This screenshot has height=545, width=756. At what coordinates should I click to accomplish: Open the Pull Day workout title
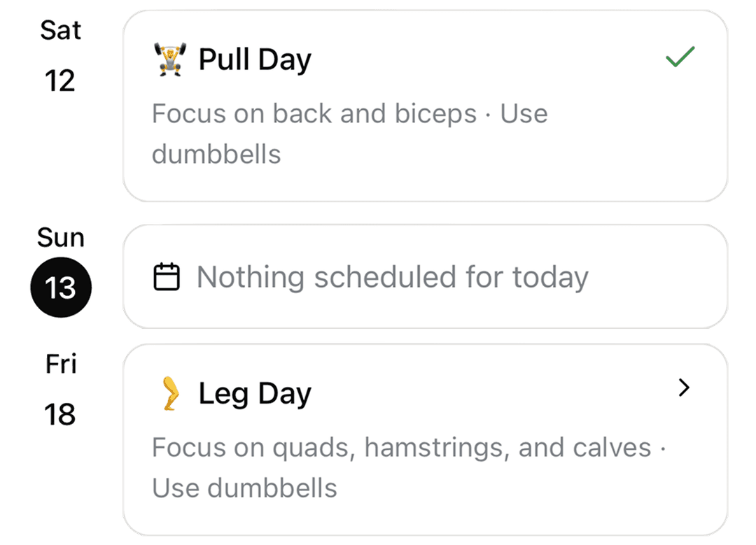click(x=255, y=59)
